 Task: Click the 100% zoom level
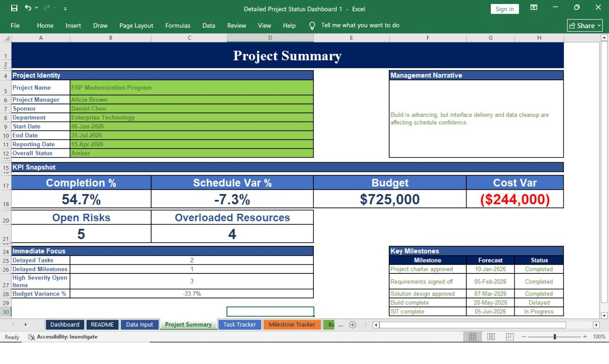tap(599, 337)
